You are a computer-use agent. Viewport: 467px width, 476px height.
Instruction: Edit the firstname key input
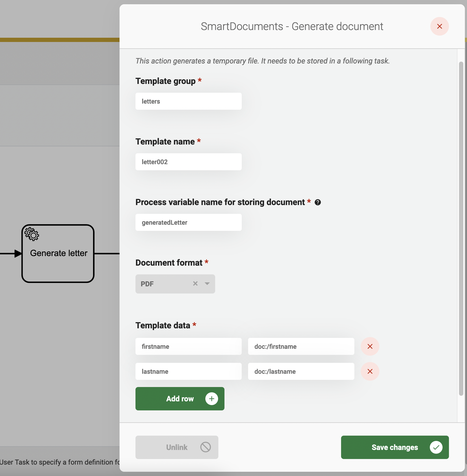point(188,346)
